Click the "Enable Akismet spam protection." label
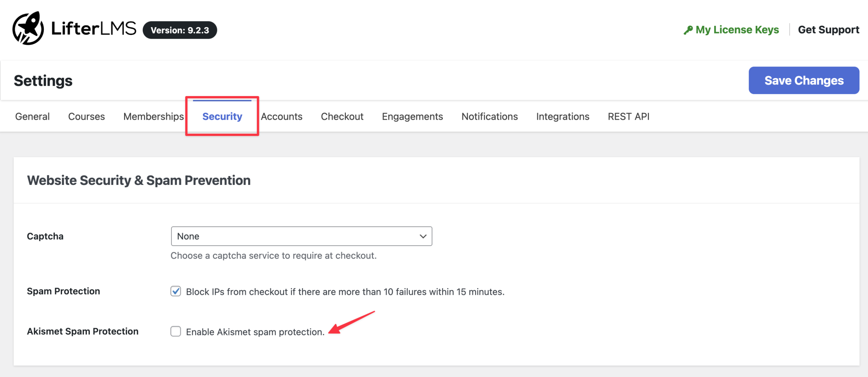This screenshot has width=868, height=377. [x=255, y=332]
